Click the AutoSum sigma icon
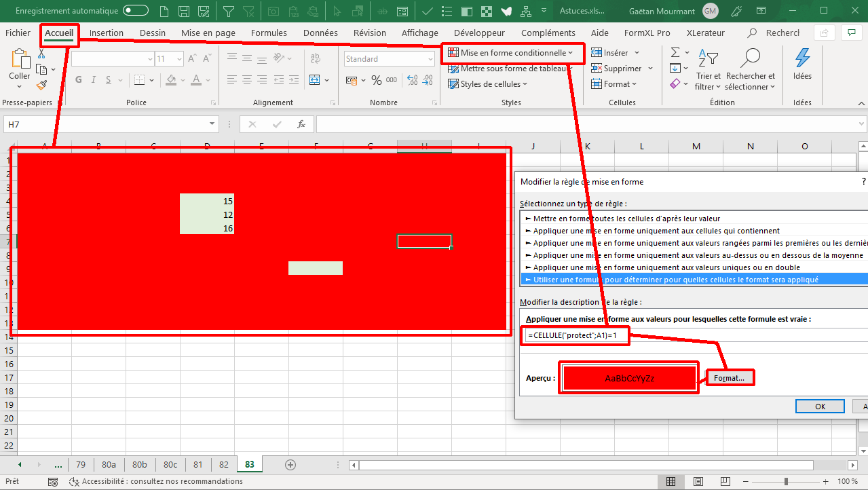 (x=675, y=53)
